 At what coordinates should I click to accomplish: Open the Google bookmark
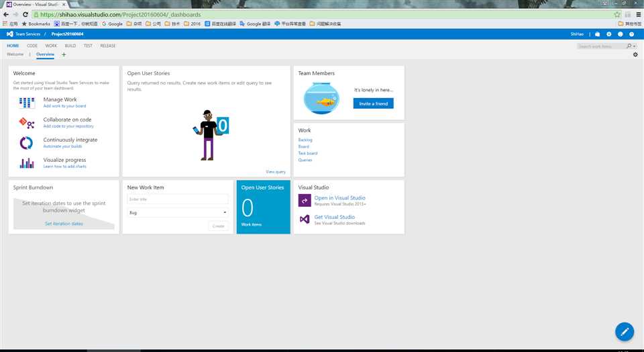(112, 24)
